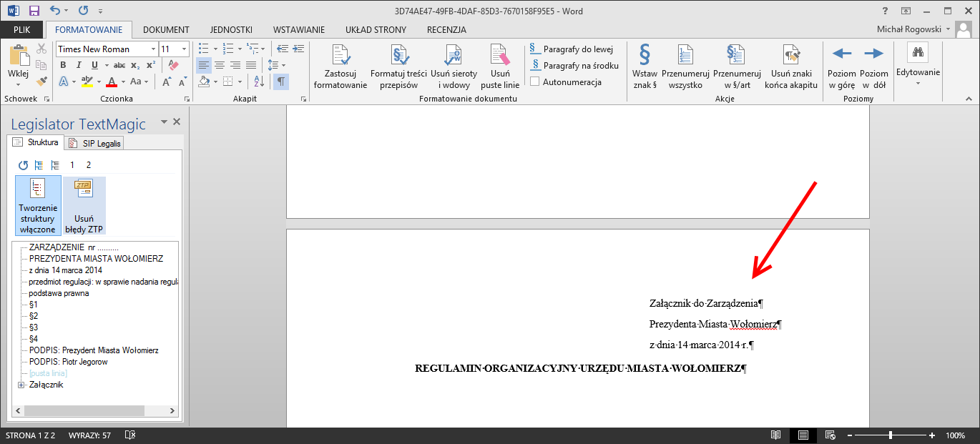Open the PLIK tab
The image size is (980, 444).
click(x=21, y=29)
